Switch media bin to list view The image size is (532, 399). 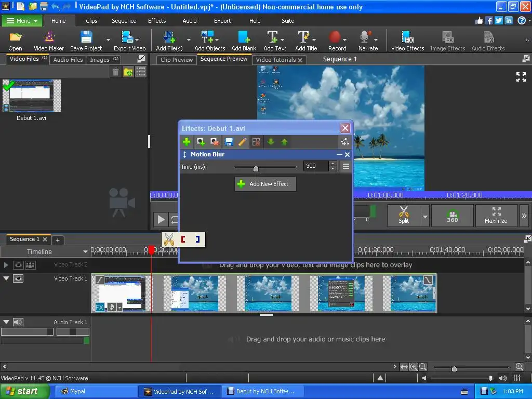click(140, 72)
